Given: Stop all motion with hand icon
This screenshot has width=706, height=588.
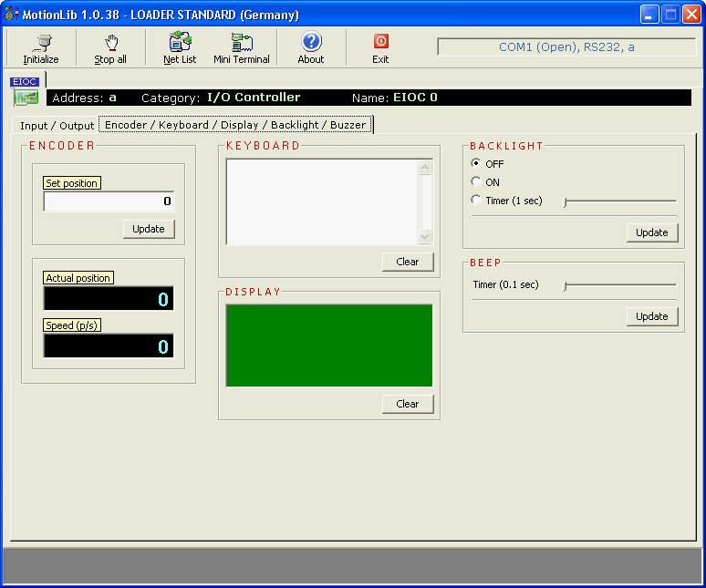Looking at the screenshot, I should point(110,48).
